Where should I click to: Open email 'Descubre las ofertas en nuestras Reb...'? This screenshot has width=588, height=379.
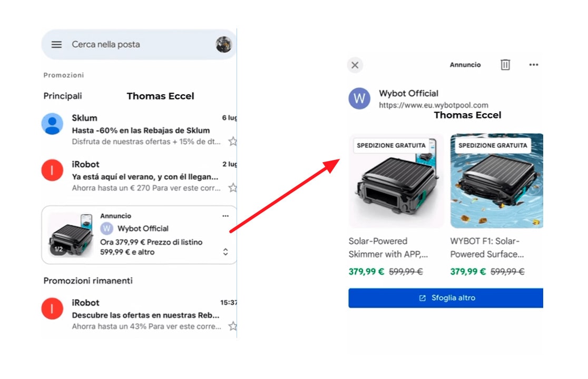click(145, 315)
